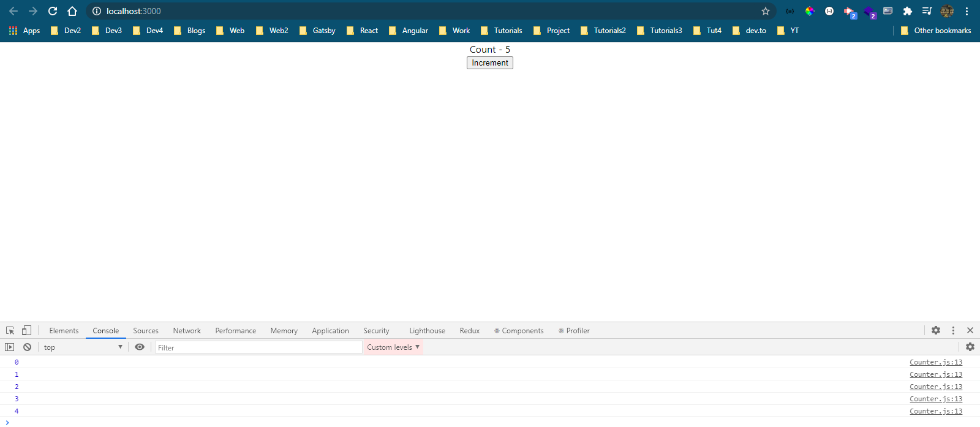980x427 pixels.
Task: Open the Chrome profile avatar
Action: pos(947,11)
